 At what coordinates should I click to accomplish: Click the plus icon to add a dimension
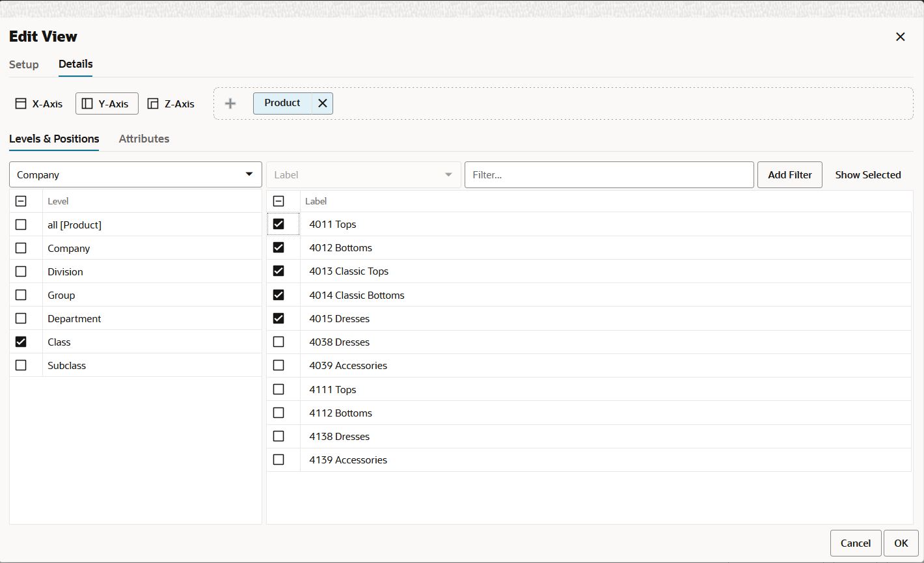coord(230,103)
